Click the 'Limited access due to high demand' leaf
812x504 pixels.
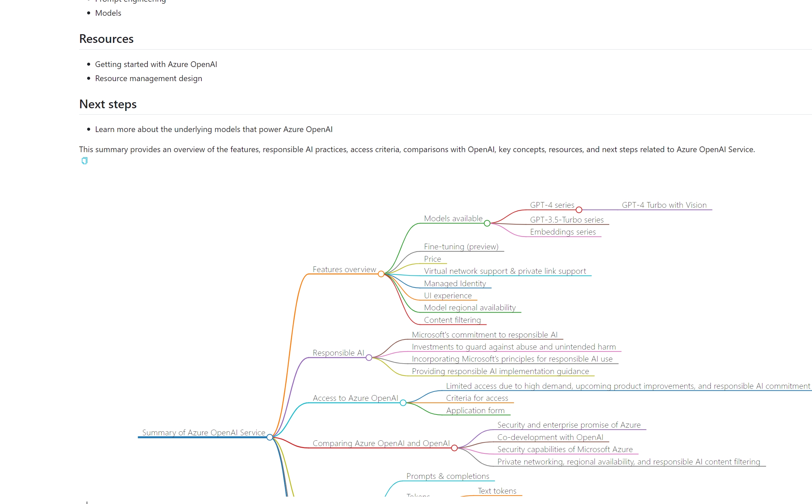[628, 386]
